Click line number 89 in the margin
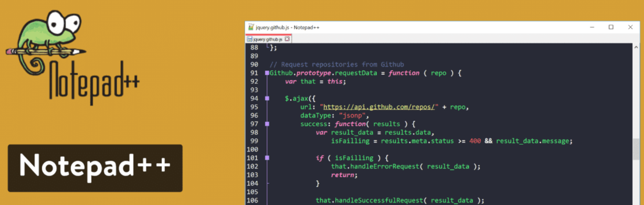 pyautogui.click(x=254, y=56)
